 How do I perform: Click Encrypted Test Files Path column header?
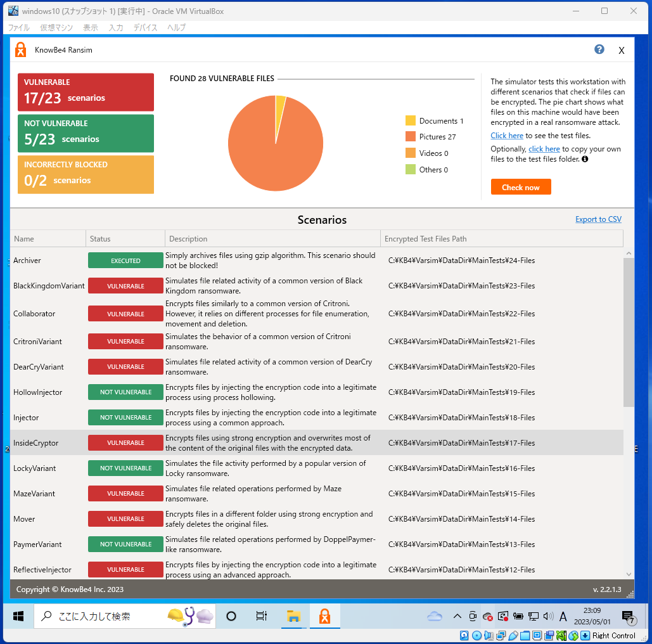pos(501,239)
